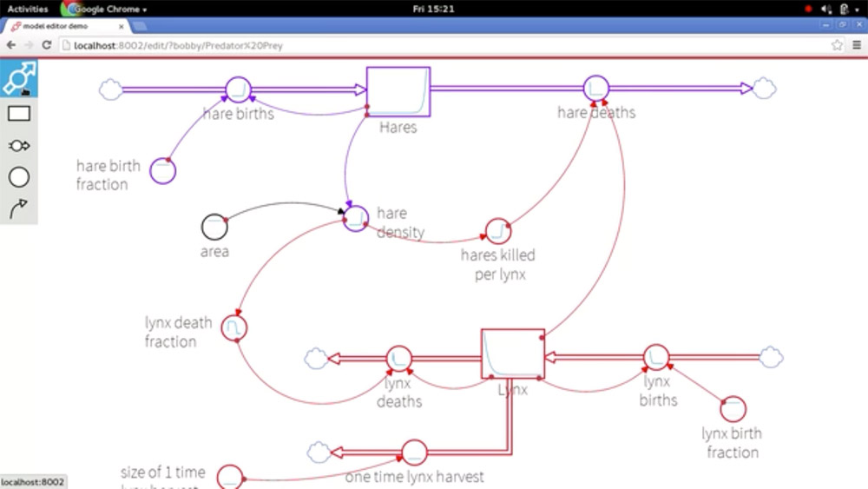Viewport: 868px width, 489px height.
Task: Click the lynx births flow valve
Action: tap(656, 357)
